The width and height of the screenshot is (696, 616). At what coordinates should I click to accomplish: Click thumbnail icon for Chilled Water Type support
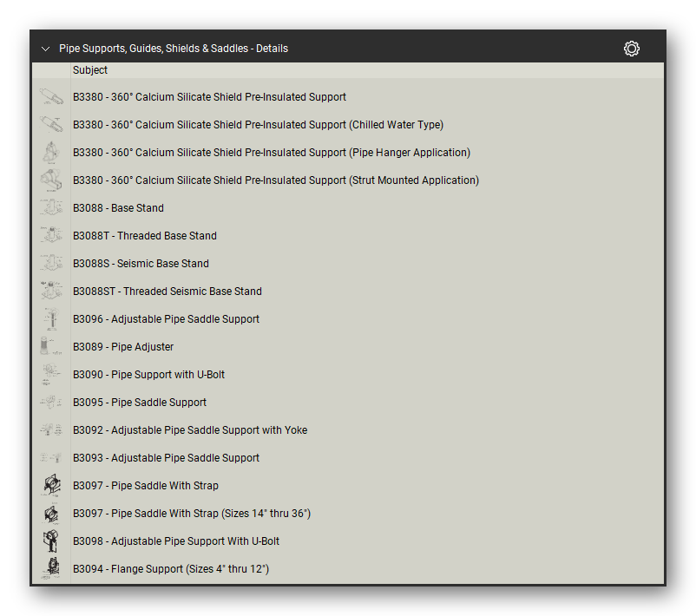tap(51, 125)
